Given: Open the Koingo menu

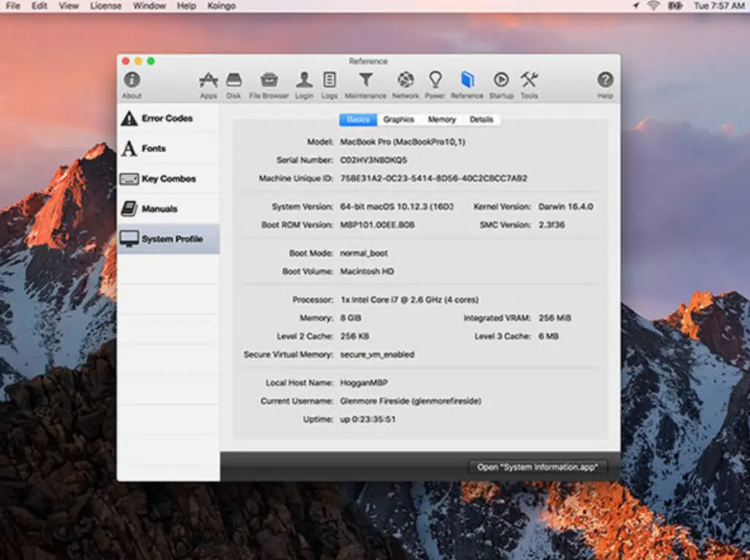Looking at the screenshot, I should 222,6.
